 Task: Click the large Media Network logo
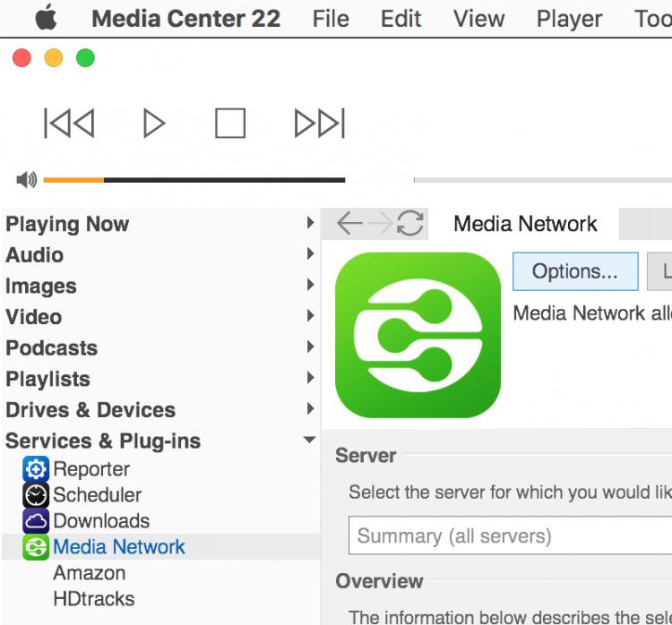click(418, 335)
